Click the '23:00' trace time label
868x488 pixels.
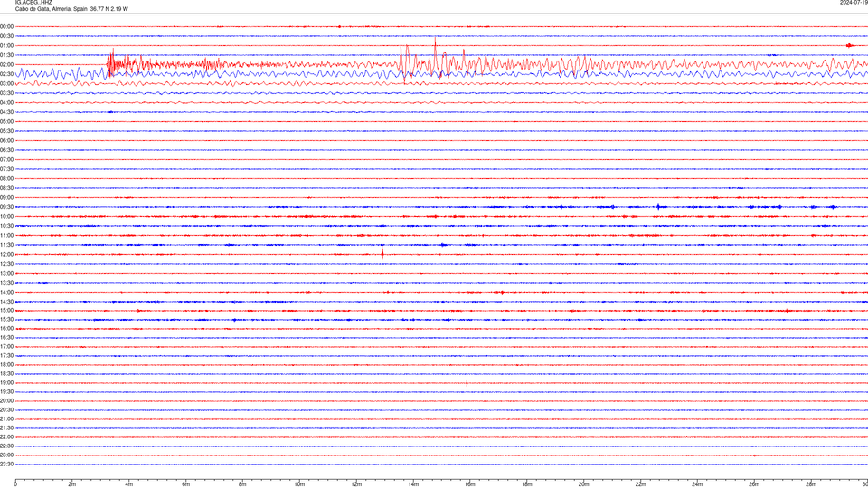click(x=6, y=455)
